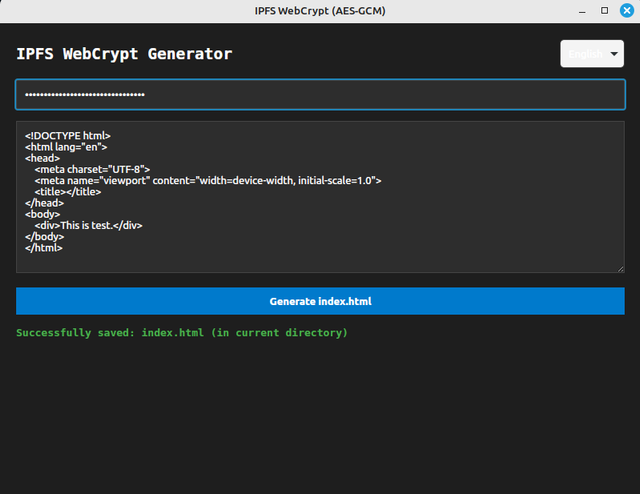Click the Generate index.html button

click(320, 301)
